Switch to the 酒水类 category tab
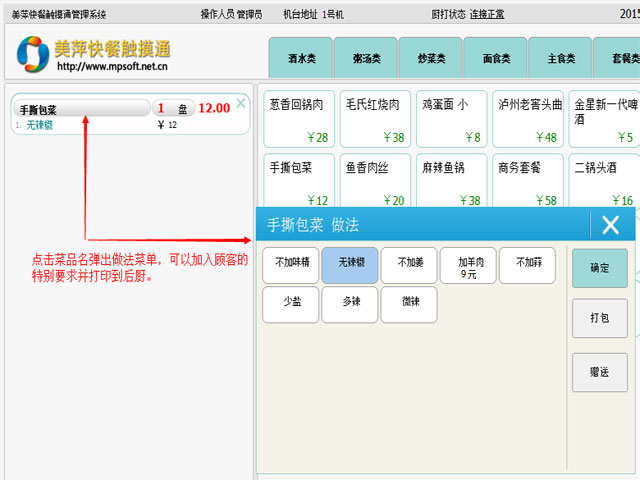 click(x=300, y=58)
